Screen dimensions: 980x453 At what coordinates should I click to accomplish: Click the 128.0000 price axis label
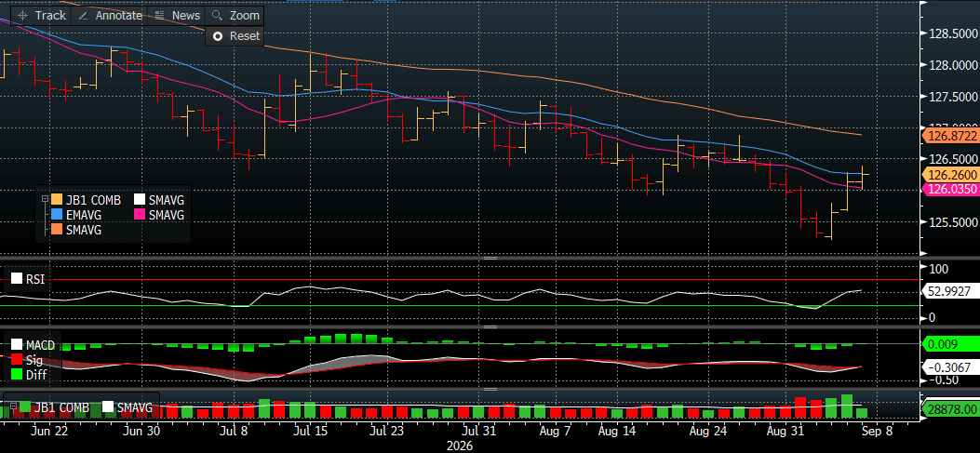pos(953,65)
